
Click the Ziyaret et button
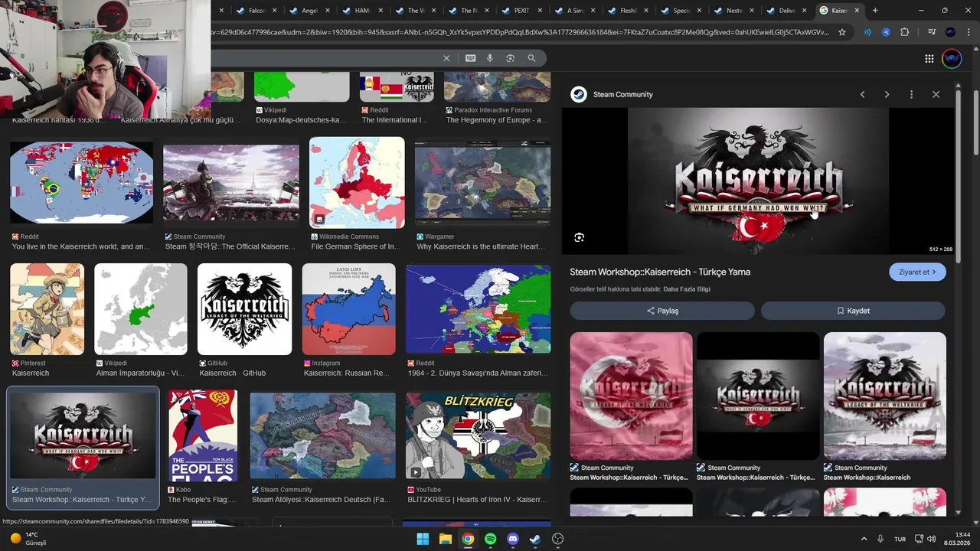tap(917, 272)
